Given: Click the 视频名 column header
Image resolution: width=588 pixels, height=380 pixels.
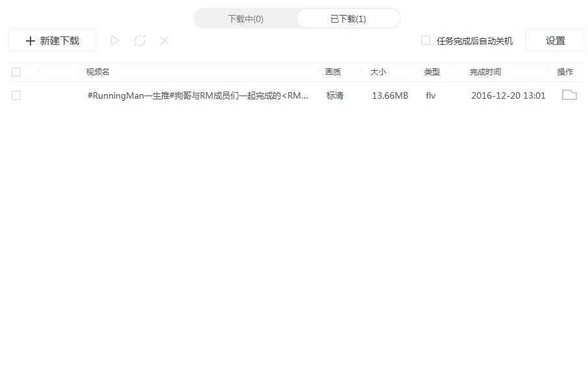Looking at the screenshot, I should pyautogui.click(x=98, y=72).
